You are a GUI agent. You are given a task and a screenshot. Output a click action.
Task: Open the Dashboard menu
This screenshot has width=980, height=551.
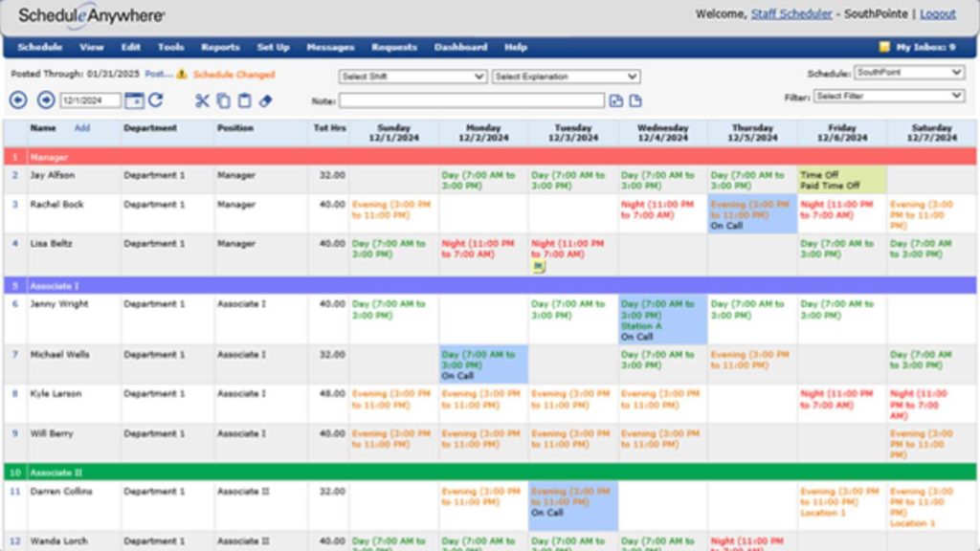click(461, 47)
